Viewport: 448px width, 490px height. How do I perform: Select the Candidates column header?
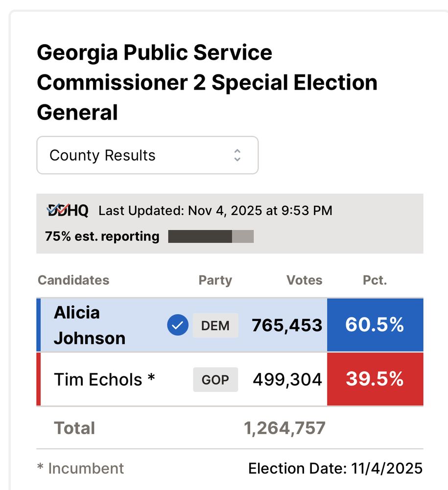[x=73, y=280]
